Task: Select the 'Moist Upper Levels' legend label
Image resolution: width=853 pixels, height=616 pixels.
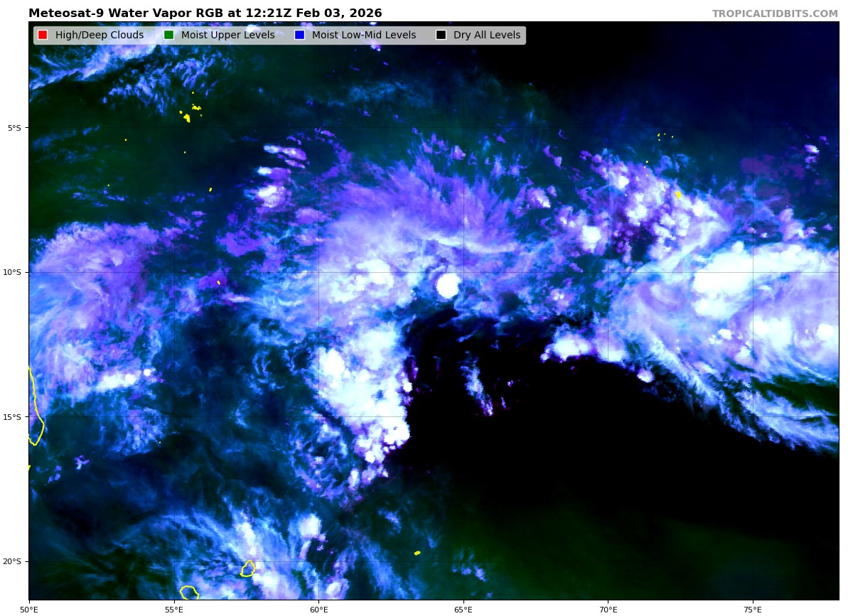Action: 227,36
